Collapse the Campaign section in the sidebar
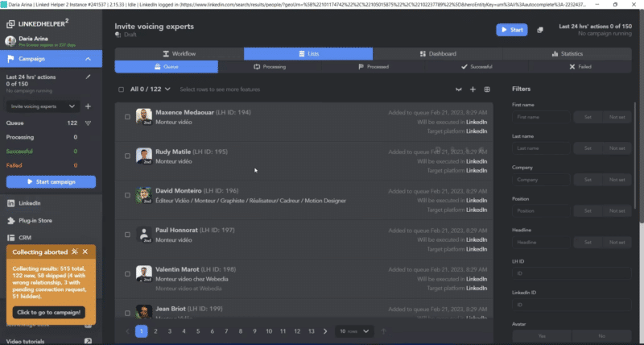644x345 pixels. click(x=88, y=59)
